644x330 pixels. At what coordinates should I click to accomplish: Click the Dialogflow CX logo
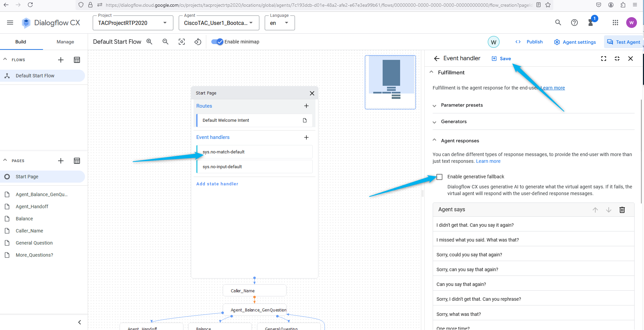(51, 23)
